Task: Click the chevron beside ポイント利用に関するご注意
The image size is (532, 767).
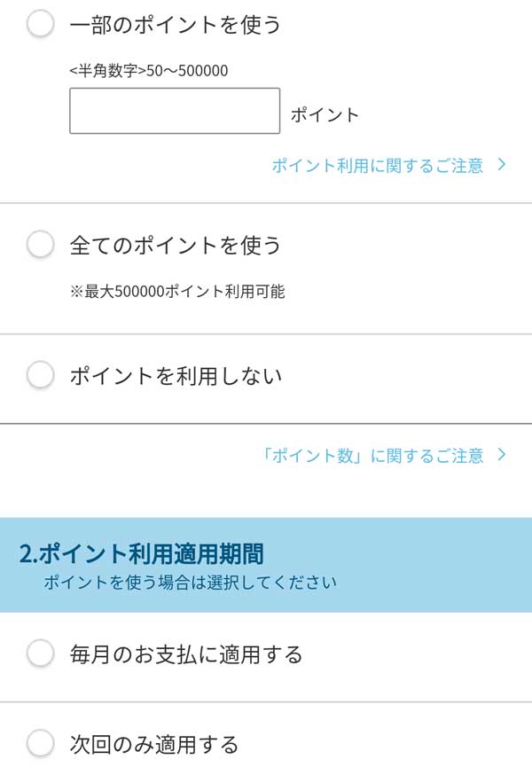Action: [502, 165]
